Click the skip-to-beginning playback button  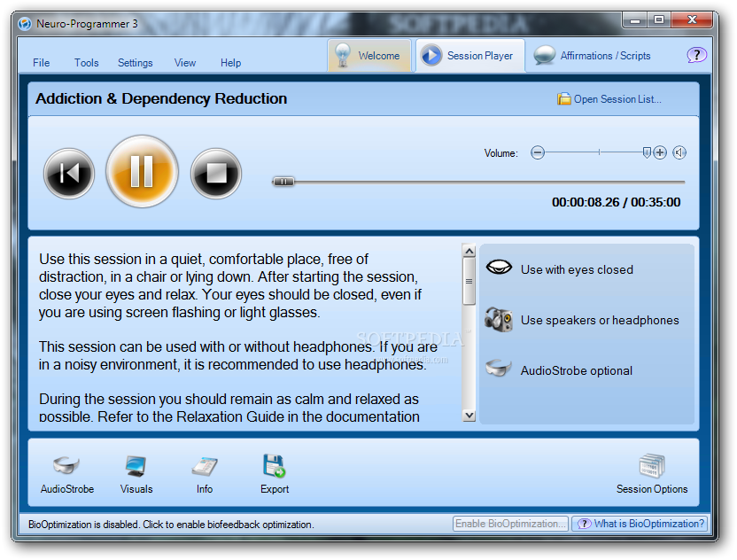pyautogui.click(x=69, y=174)
